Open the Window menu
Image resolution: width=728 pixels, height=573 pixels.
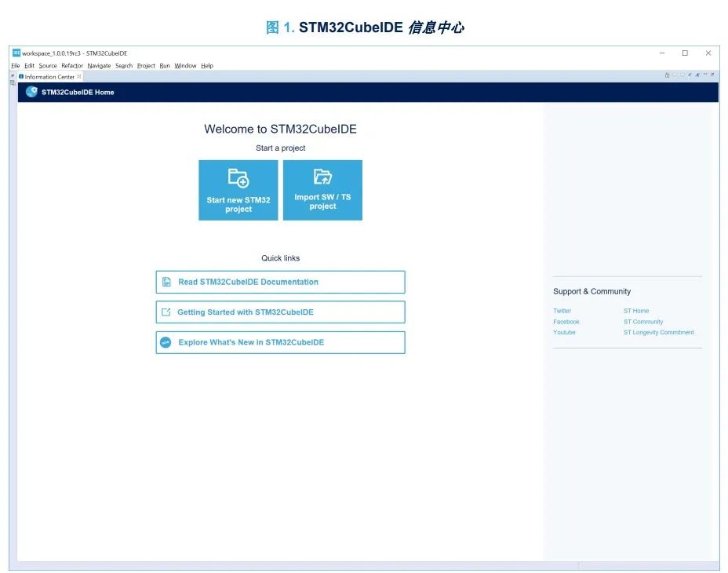tap(185, 65)
